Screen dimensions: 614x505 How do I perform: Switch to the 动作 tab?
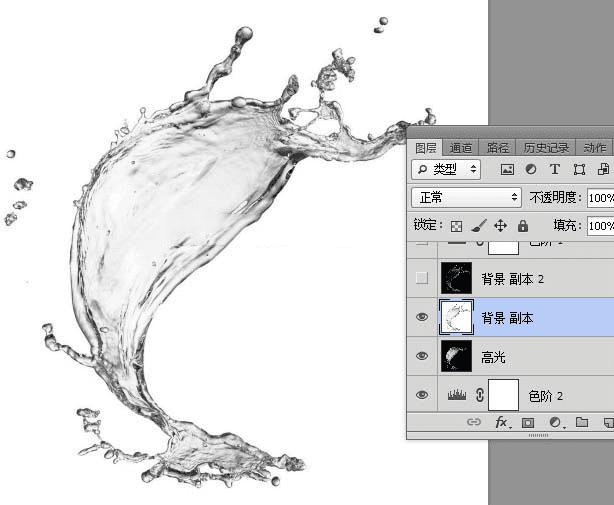[x=594, y=148]
